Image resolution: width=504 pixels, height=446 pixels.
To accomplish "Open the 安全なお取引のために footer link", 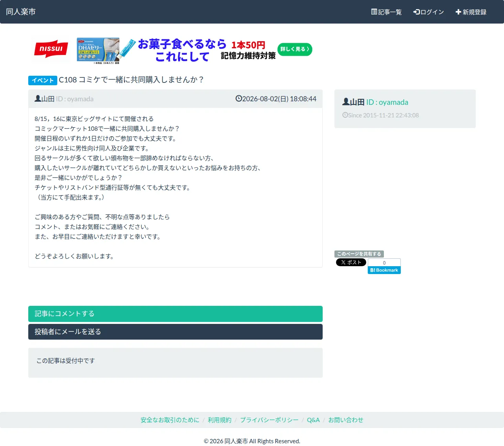I will (170, 420).
